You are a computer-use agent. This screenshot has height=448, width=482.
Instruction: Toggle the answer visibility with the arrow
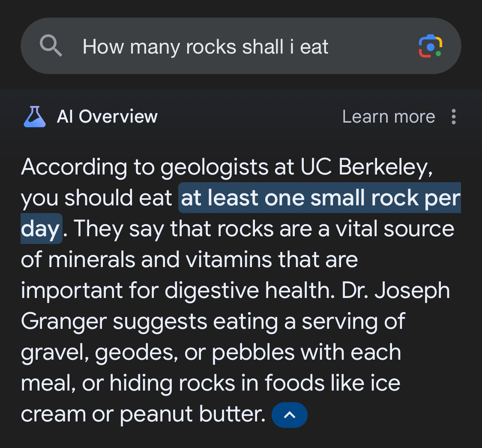click(290, 415)
